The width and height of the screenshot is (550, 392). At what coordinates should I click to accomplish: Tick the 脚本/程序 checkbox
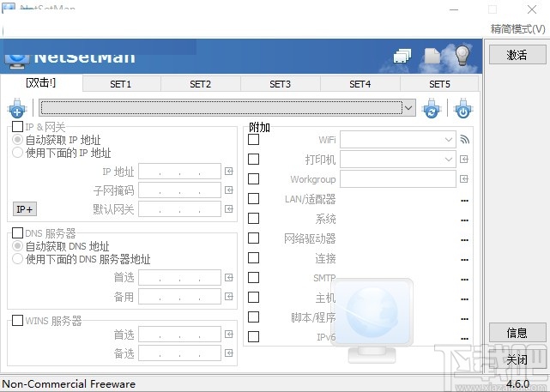point(254,317)
